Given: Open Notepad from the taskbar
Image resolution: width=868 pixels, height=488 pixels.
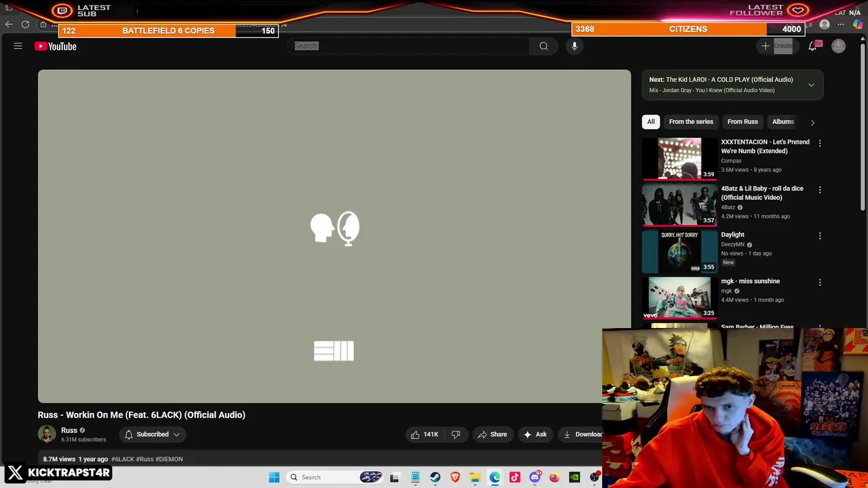Looking at the screenshot, I should pos(415,477).
